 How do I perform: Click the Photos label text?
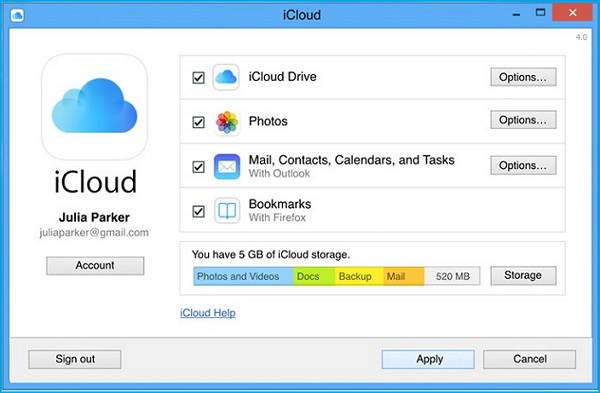(x=268, y=121)
